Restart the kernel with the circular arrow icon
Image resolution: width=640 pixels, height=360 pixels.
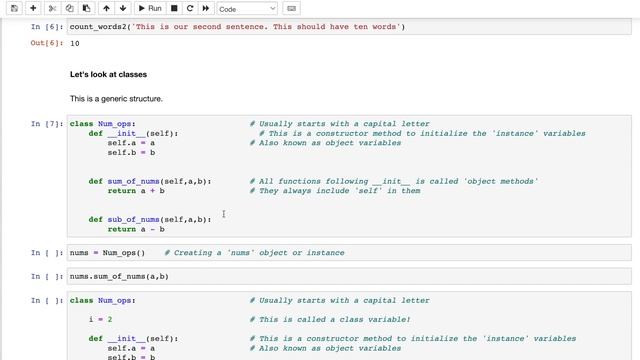click(190, 8)
